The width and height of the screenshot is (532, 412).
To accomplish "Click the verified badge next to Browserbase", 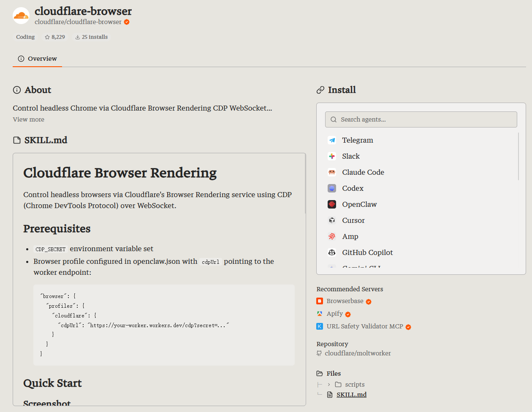I will pyautogui.click(x=369, y=301).
